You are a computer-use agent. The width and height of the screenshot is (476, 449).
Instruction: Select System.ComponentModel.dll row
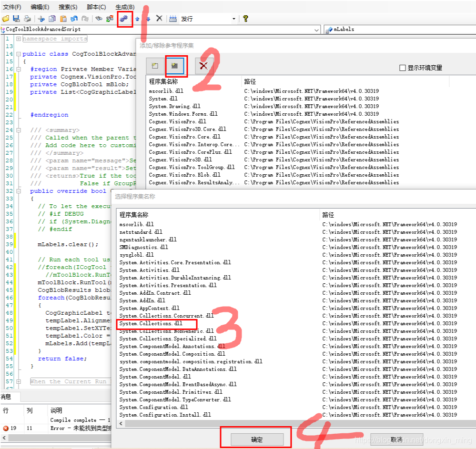(x=155, y=377)
